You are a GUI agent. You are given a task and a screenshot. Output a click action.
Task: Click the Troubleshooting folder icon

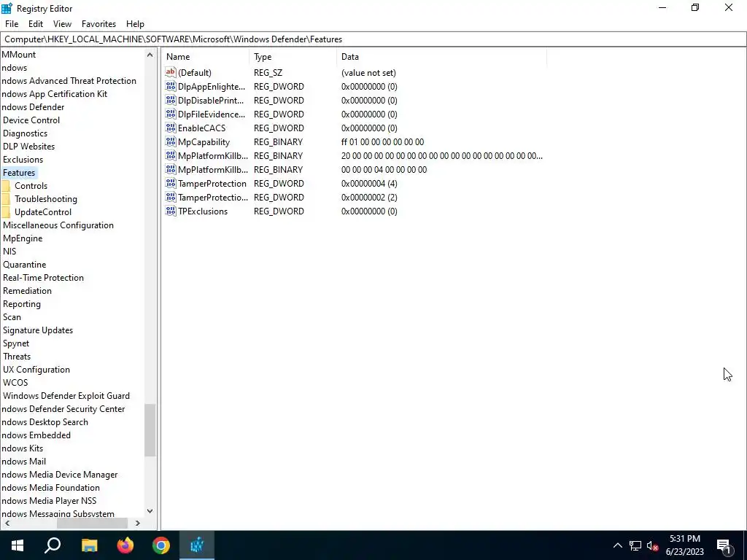[6, 198]
